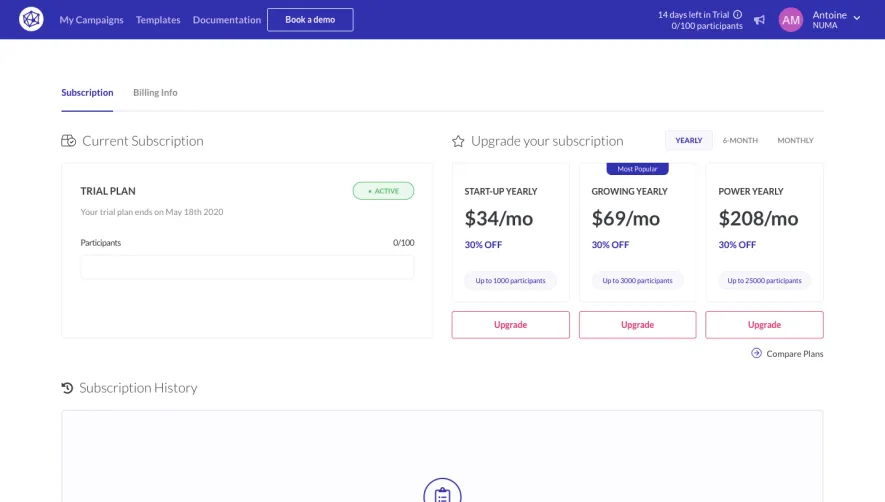The height and width of the screenshot is (502, 885).
Task: Click '0/100 participants' in header
Action: pyautogui.click(x=707, y=26)
